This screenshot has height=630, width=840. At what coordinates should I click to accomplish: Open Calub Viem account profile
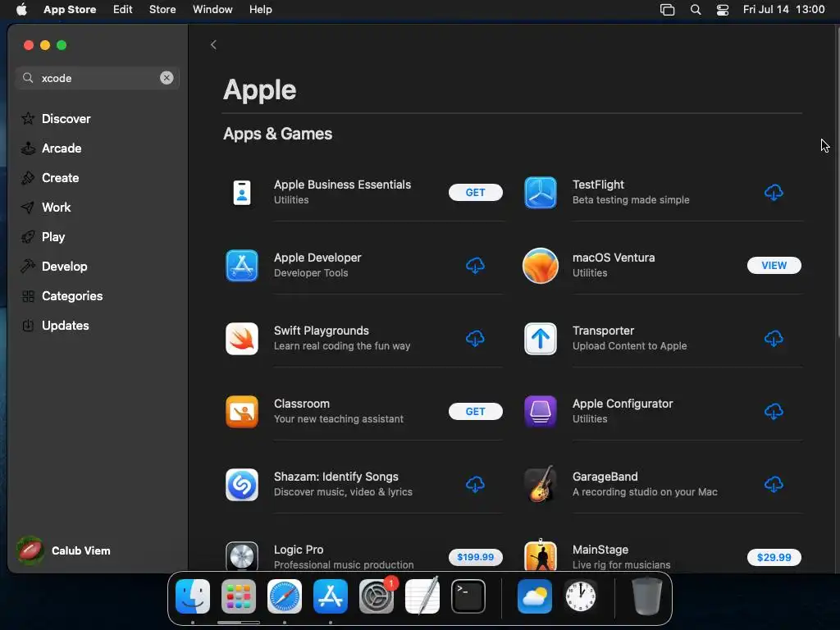pyautogui.click(x=64, y=550)
